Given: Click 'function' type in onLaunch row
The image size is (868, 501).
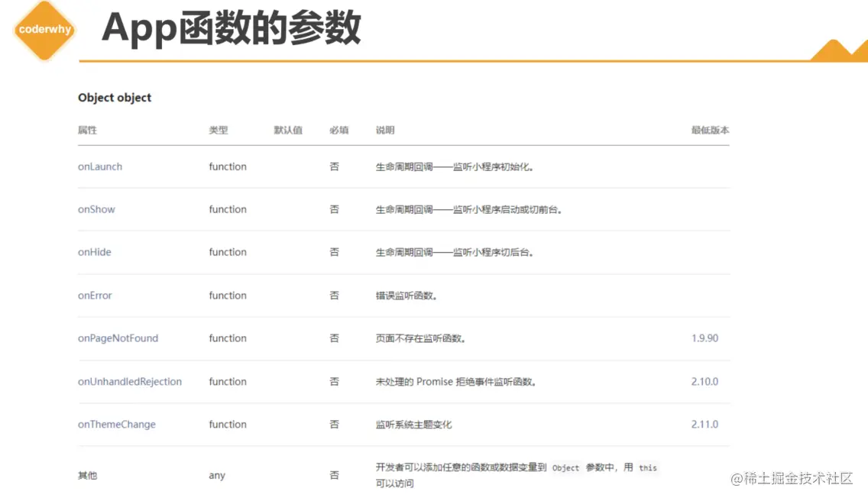Looking at the screenshot, I should click(x=228, y=166).
